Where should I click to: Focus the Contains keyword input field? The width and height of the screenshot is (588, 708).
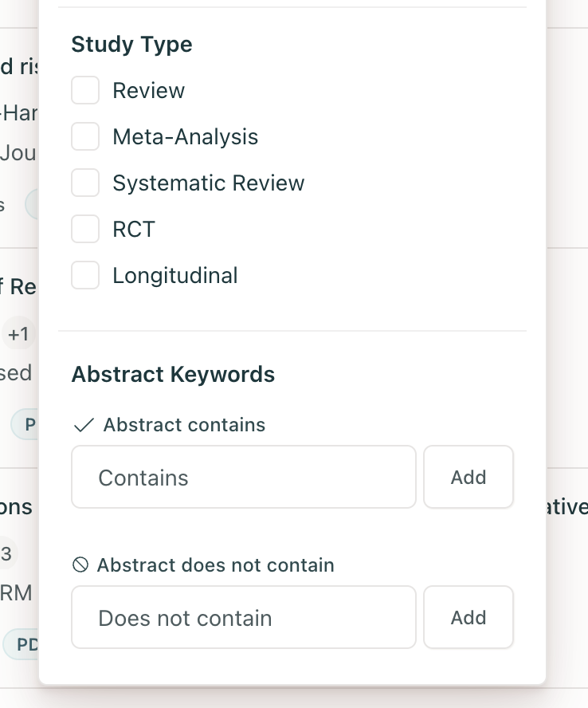244,477
